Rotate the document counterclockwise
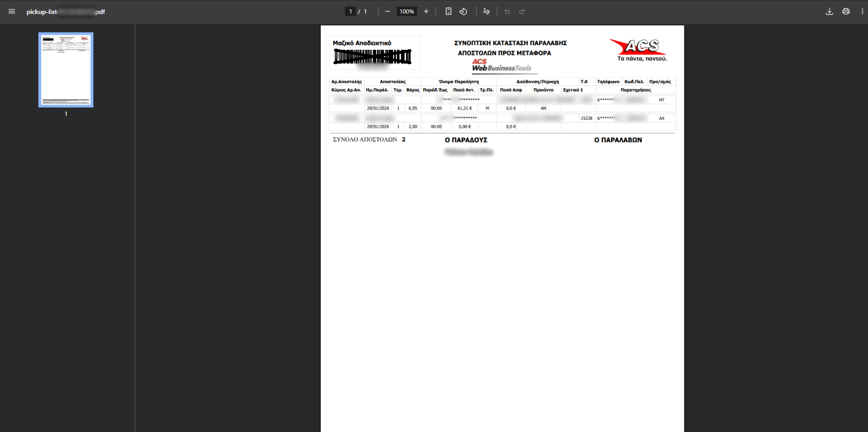868x432 pixels. [464, 11]
